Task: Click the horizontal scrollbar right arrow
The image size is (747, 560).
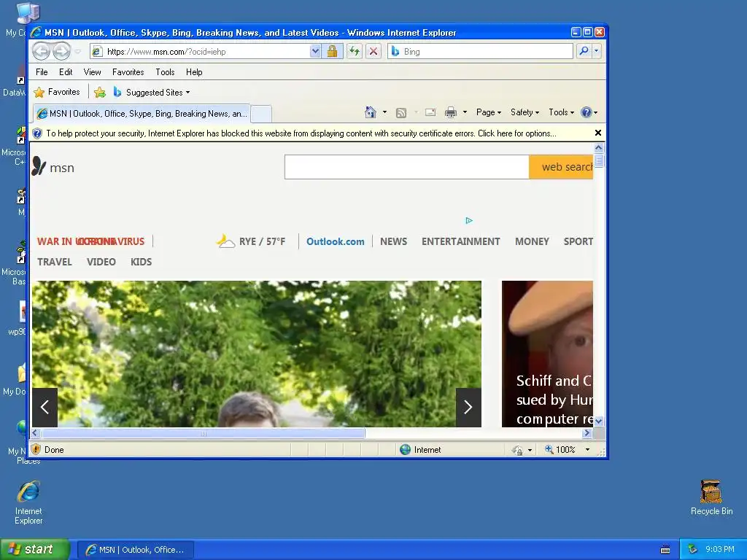Action: click(x=587, y=433)
